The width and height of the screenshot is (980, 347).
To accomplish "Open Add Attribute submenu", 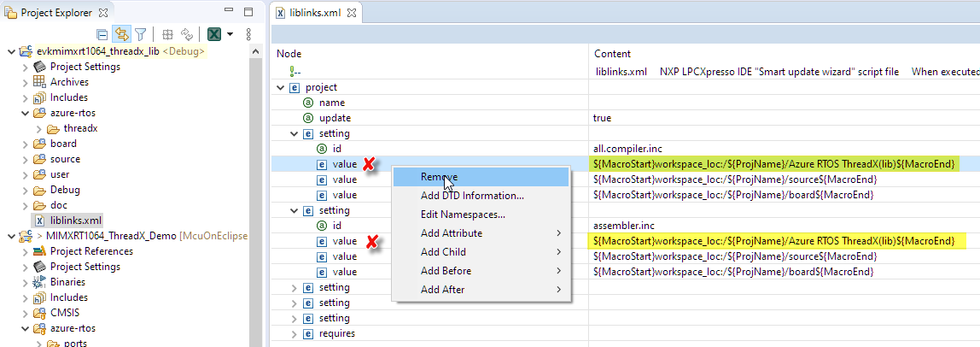I will (x=451, y=233).
